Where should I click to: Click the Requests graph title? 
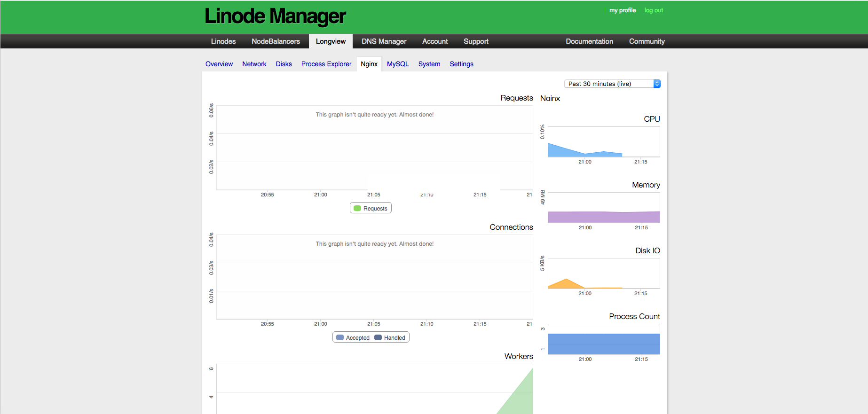pos(517,98)
